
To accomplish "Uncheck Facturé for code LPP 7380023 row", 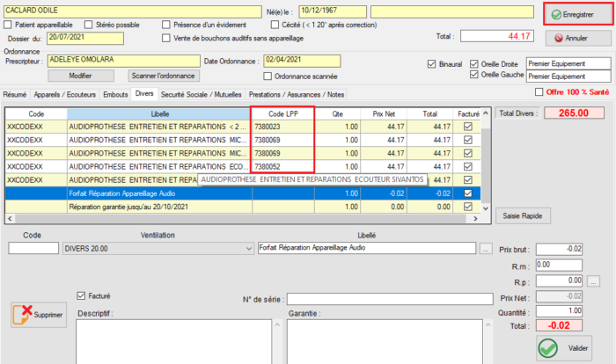I will pyautogui.click(x=468, y=127).
